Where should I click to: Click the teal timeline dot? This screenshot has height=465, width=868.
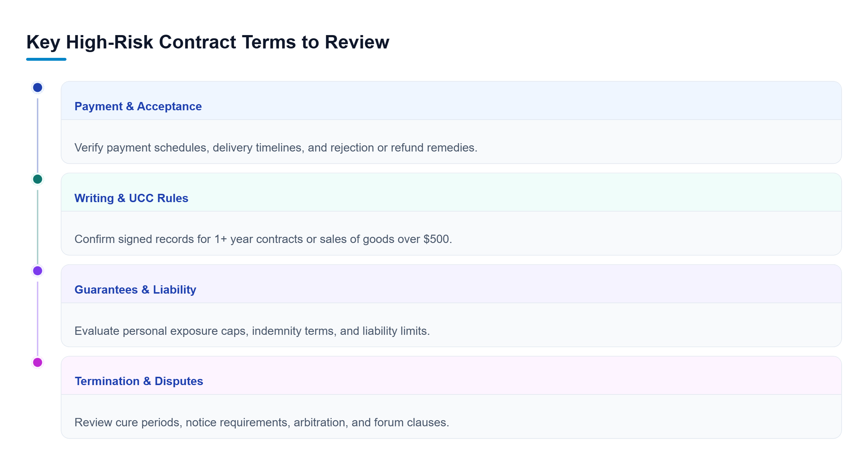(x=38, y=179)
